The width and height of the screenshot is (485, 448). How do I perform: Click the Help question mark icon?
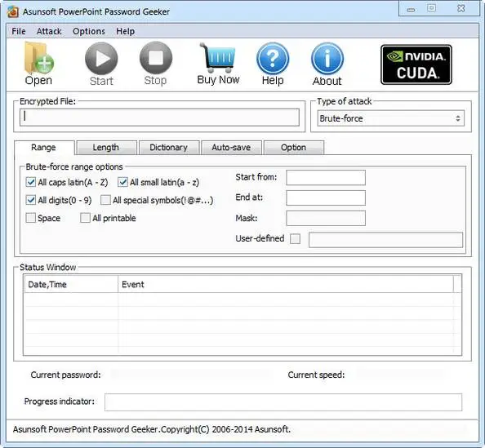[x=273, y=59]
